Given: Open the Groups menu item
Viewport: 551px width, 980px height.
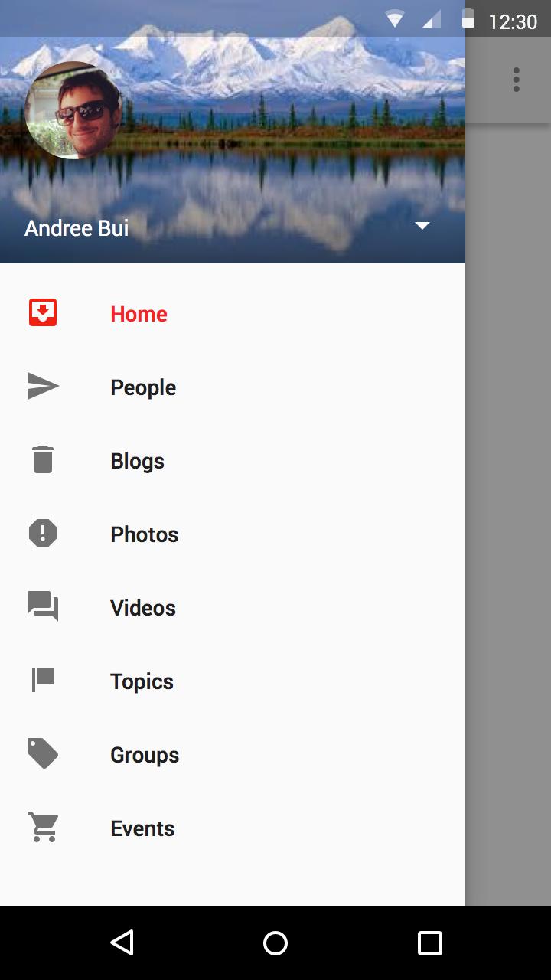Looking at the screenshot, I should pos(233,754).
